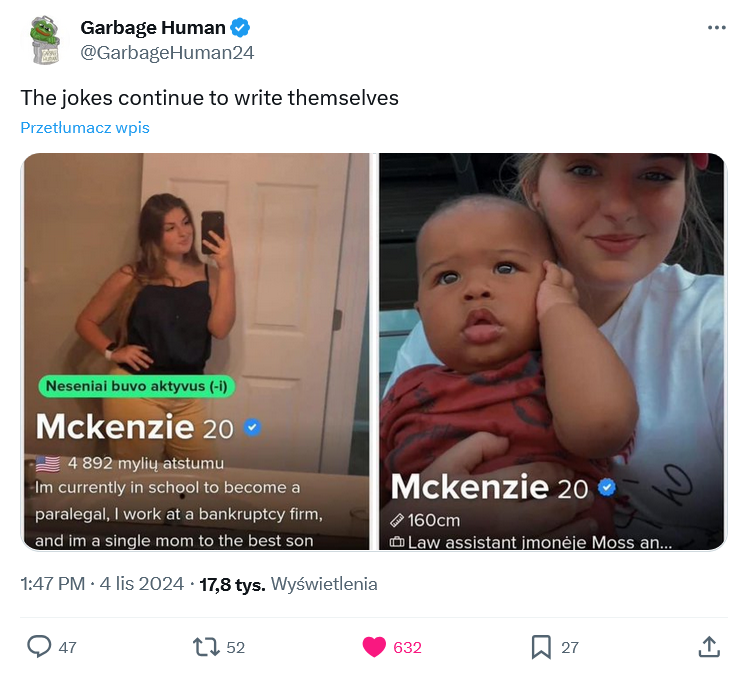Viewport: 748px width, 676px height.
Task: Click the repost arrows icon
Action: (205, 647)
